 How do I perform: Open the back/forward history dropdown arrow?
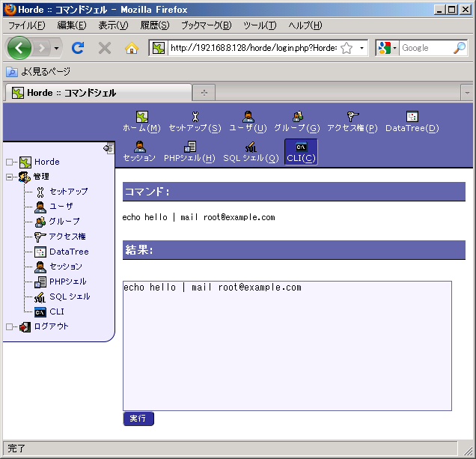click(x=56, y=48)
